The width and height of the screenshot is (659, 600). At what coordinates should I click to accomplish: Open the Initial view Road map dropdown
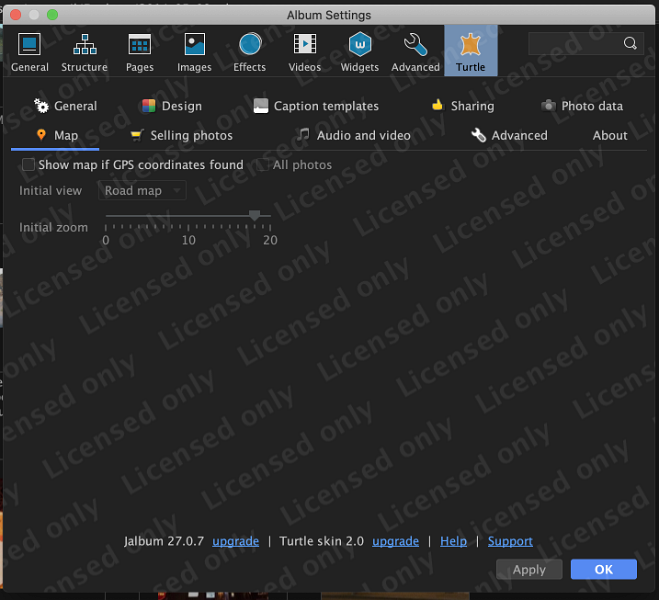pos(142,190)
